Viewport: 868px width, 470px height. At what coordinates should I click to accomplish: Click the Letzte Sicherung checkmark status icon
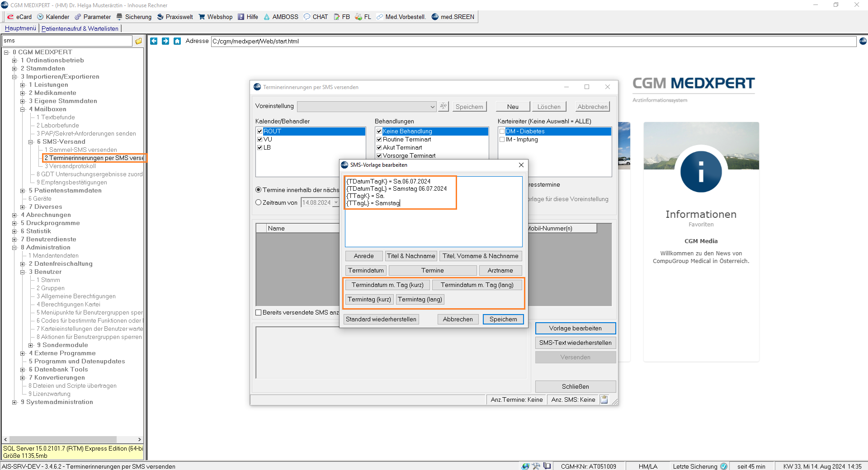tap(724, 466)
